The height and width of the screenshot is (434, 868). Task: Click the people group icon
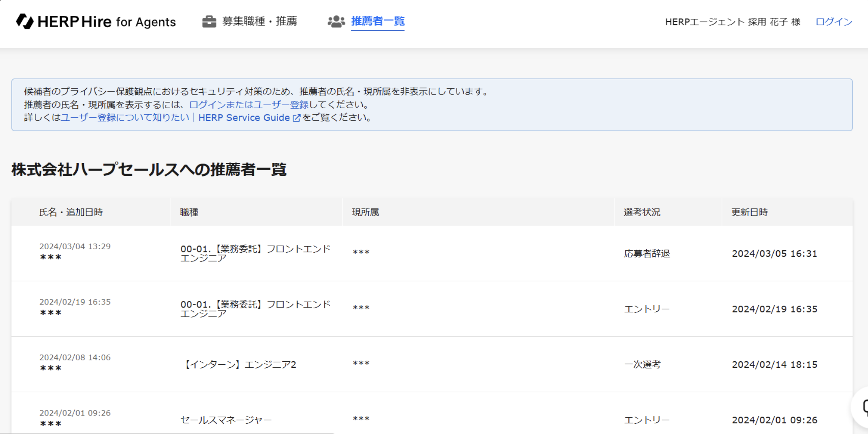click(336, 21)
